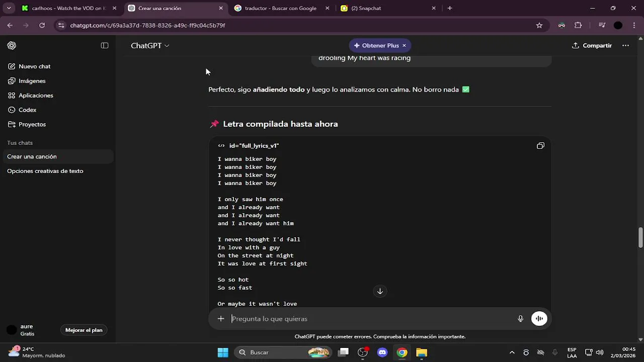Click the lyric line 'So so hot'
Image resolution: width=644 pixels, height=362 pixels.
[233, 280]
